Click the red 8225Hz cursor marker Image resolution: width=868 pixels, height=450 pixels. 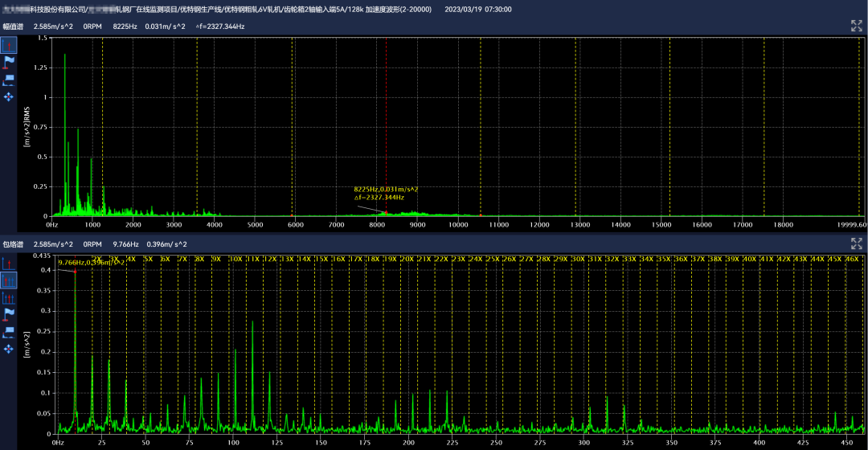[386, 213]
